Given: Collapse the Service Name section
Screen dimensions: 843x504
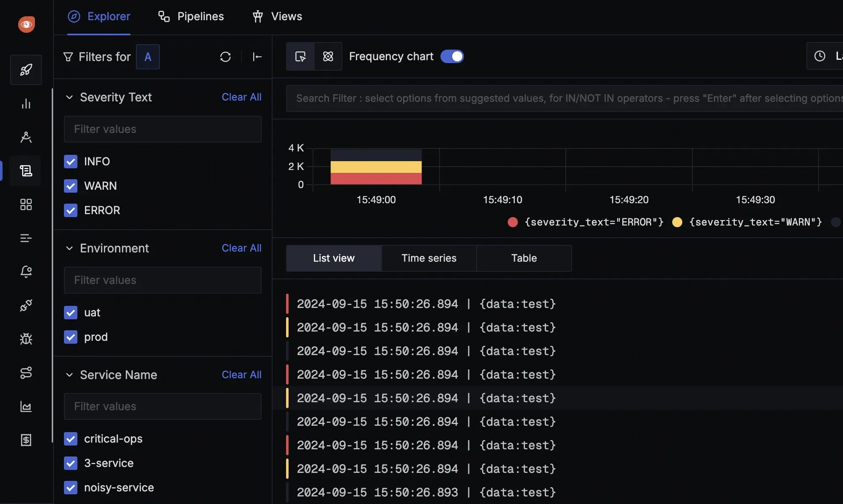Looking at the screenshot, I should pos(69,375).
